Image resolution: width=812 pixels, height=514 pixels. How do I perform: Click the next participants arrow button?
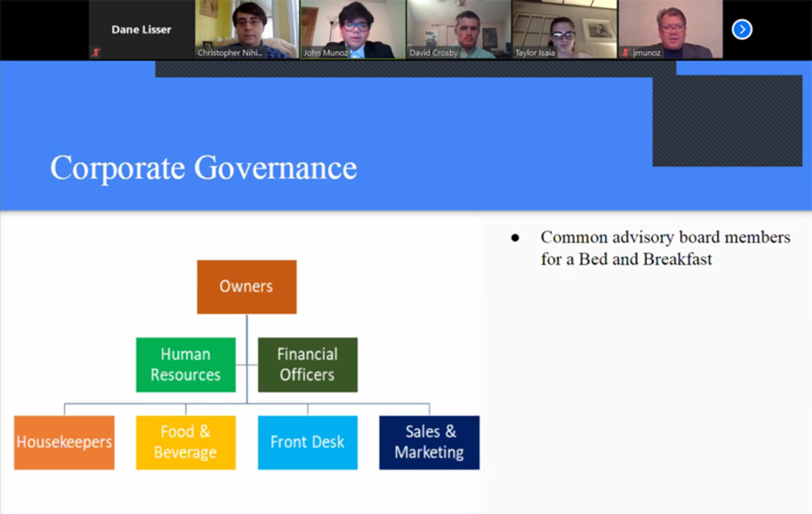point(742,29)
